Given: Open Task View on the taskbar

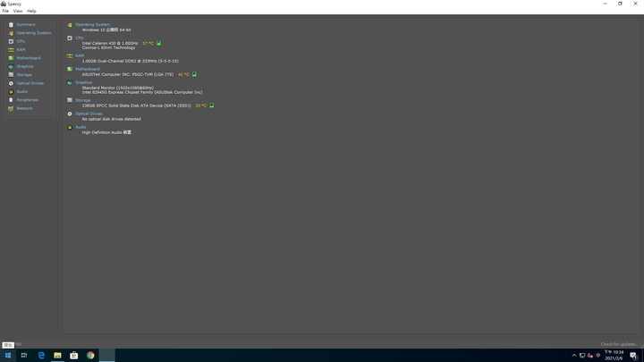Looking at the screenshot, I should coord(24,356).
